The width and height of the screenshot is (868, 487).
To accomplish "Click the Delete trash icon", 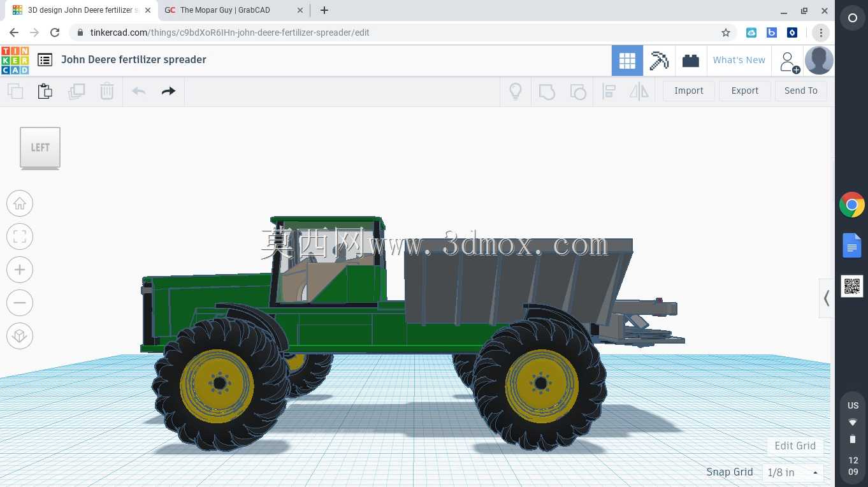I will click(107, 91).
